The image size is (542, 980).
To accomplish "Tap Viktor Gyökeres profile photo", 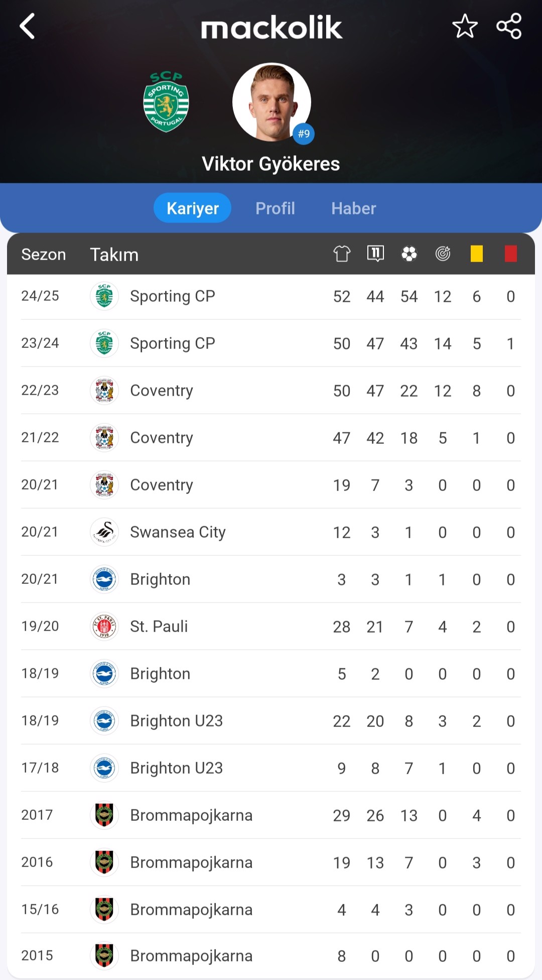I will click(272, 102).
